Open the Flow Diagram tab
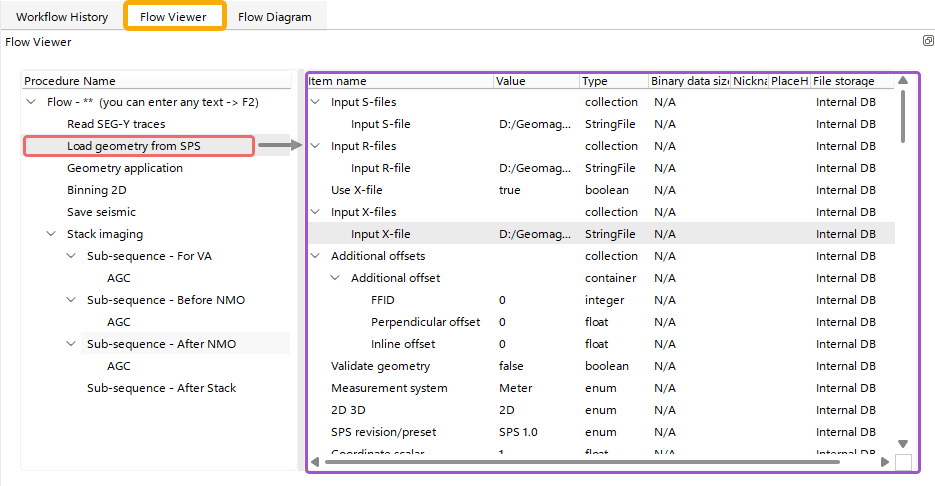 click(275, 17)
